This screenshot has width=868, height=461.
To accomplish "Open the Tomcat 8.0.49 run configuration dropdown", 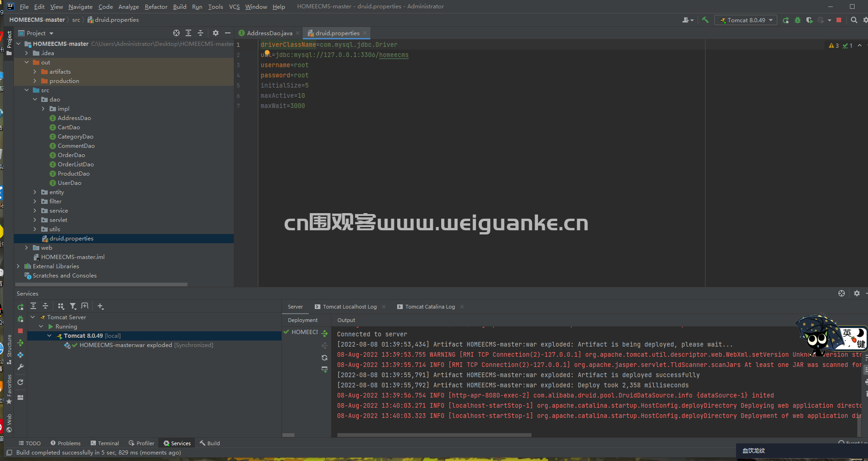I will [746, 20].
